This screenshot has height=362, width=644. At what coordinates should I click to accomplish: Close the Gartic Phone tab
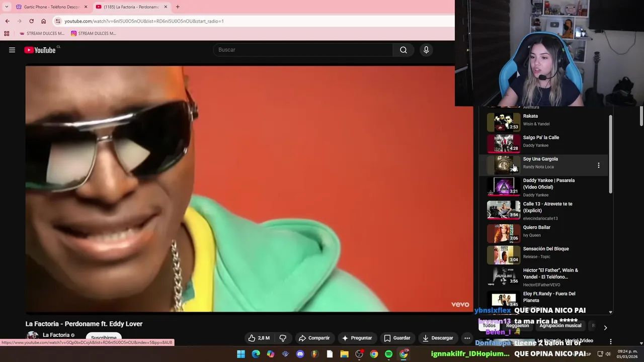(x=86, y=7)
